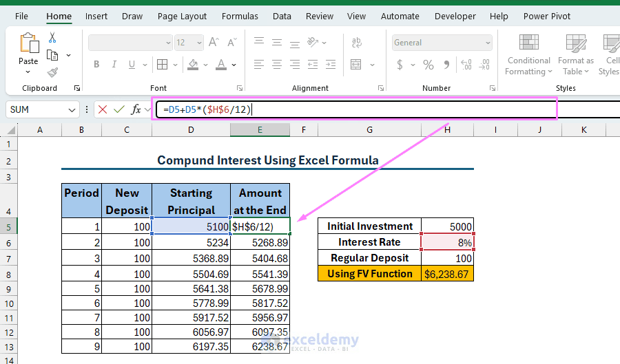Click the Comma Style icon
The height and width of the screenshot is (364, 620).
tap(446, 65)
